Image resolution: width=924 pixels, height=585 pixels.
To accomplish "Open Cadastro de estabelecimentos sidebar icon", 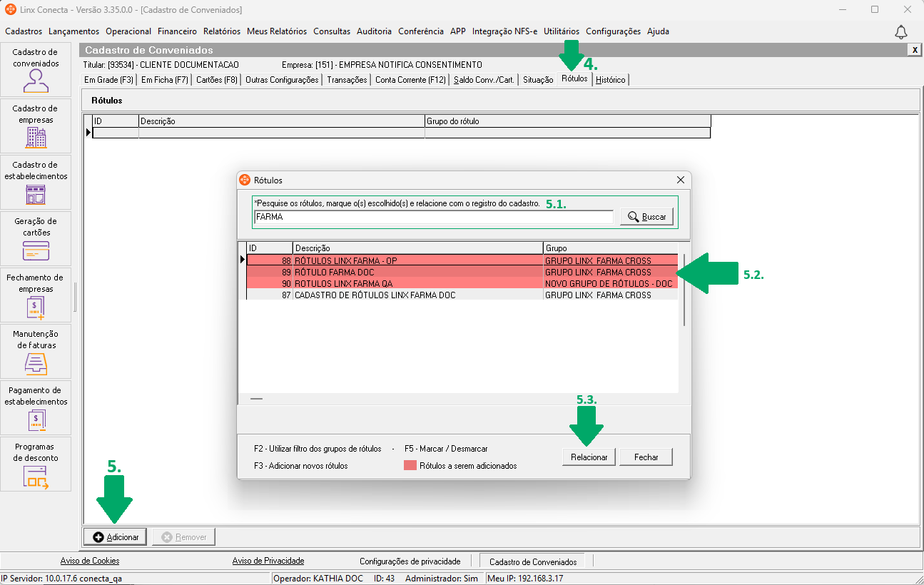I will pos(36,182).
